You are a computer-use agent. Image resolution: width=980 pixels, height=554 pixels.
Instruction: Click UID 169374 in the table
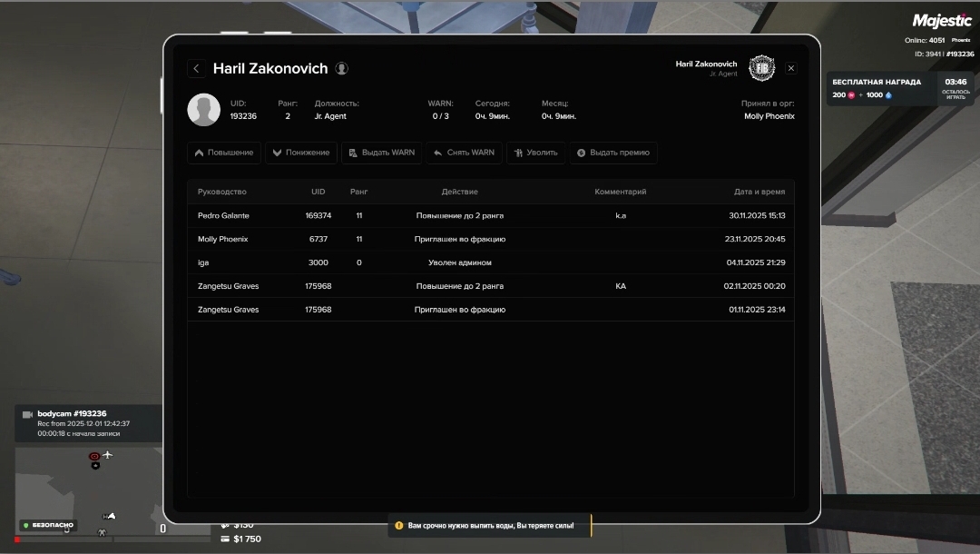pyautogui.click(x=318, y=216)
